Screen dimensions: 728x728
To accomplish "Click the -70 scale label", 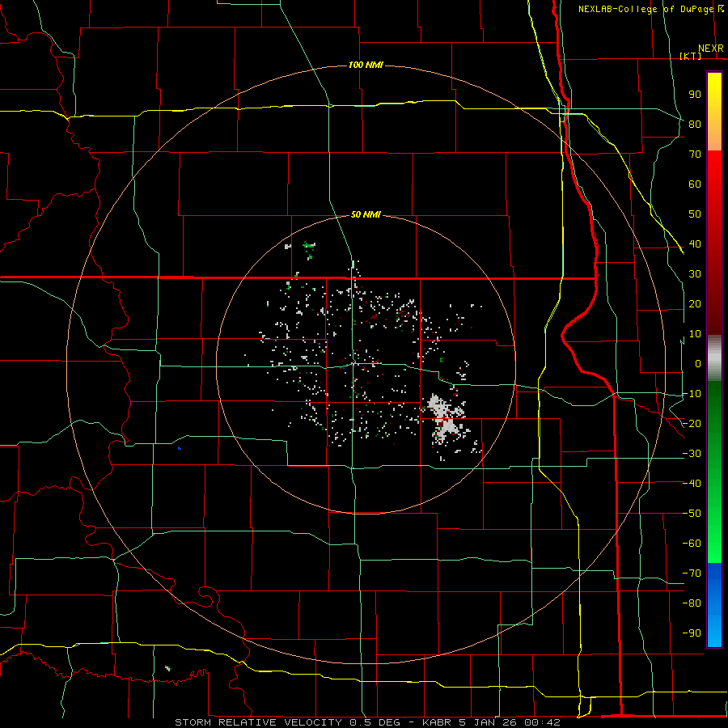I will tap(692, 574).
